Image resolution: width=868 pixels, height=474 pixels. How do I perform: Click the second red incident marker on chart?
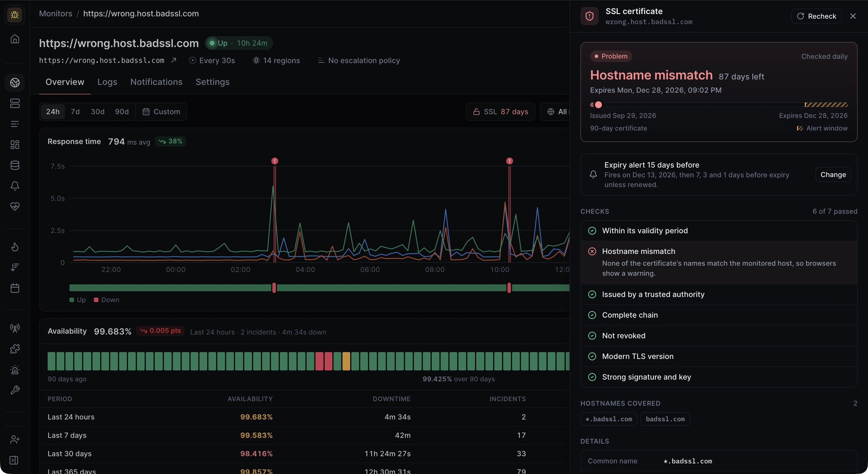509,161
